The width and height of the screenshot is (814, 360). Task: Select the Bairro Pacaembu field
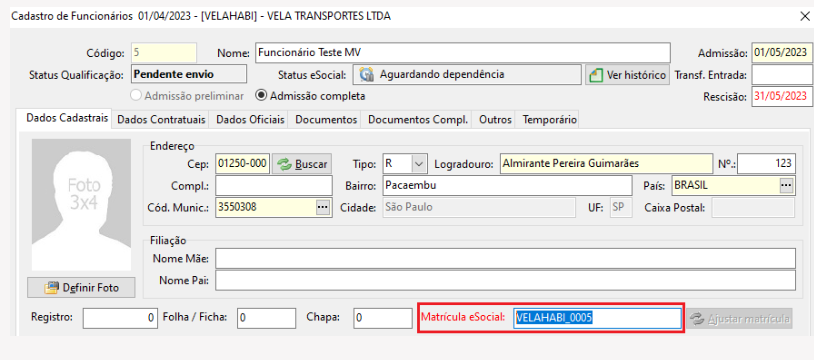pyautogui.click(x=506, y=185)
